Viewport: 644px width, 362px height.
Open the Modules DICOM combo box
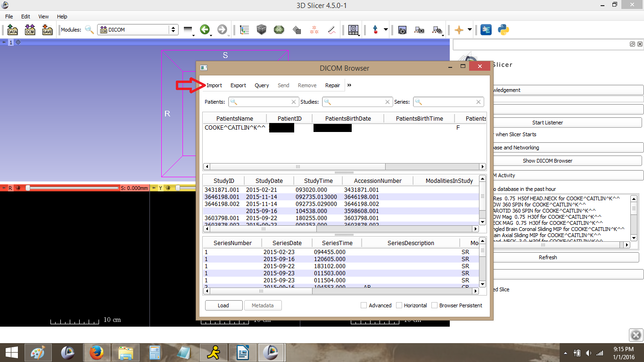(x=138, y=30)
